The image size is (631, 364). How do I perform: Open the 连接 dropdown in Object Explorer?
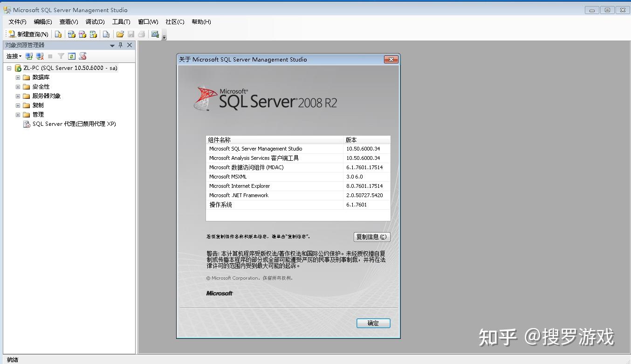click(x=14, y=56)
